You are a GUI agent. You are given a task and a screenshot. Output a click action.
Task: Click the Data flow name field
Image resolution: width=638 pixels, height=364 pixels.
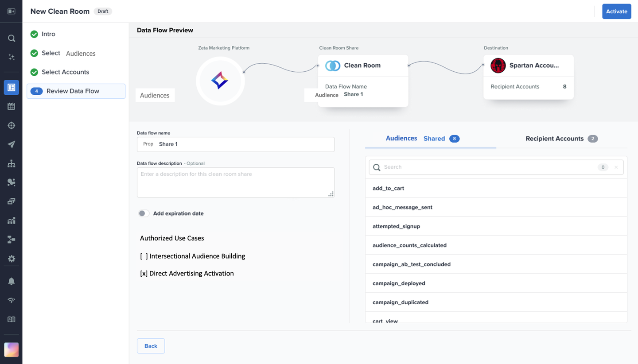tap(244, 144)
